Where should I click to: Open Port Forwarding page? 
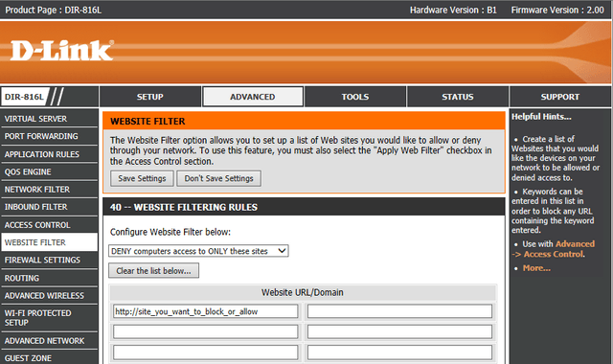click(49, 136)
